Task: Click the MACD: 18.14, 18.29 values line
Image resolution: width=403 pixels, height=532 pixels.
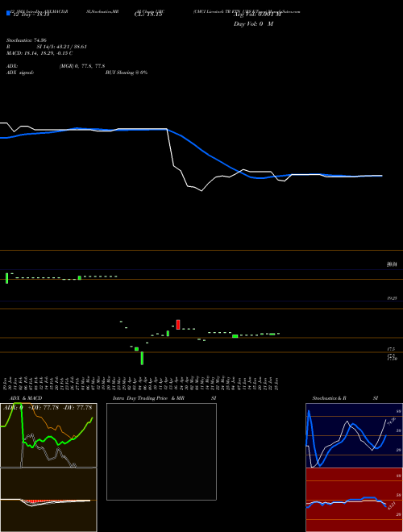Action: point(39,53)
